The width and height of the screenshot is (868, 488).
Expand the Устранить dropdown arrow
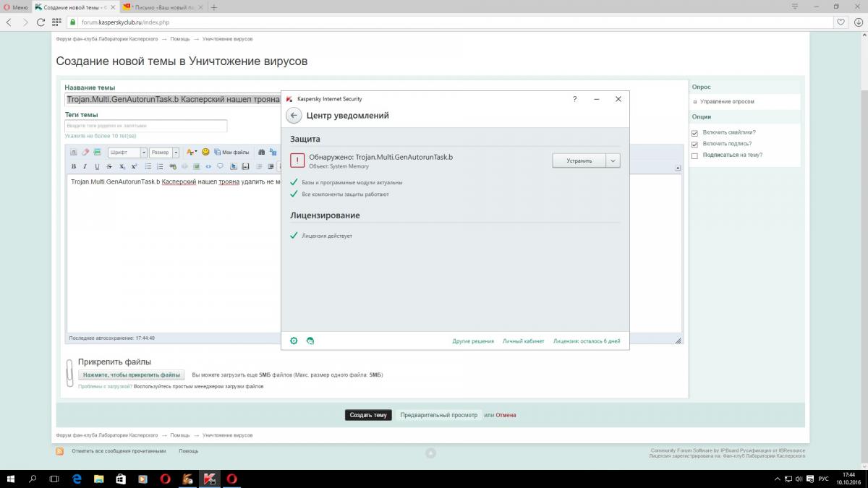(613, 160)
